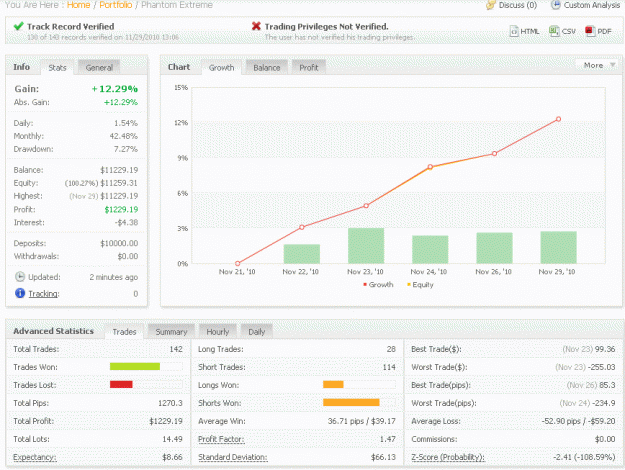This screenshot has height=470, width=625.
Task: Go to Portfolio breadcrumb link
Action: [x=116, y=5]
